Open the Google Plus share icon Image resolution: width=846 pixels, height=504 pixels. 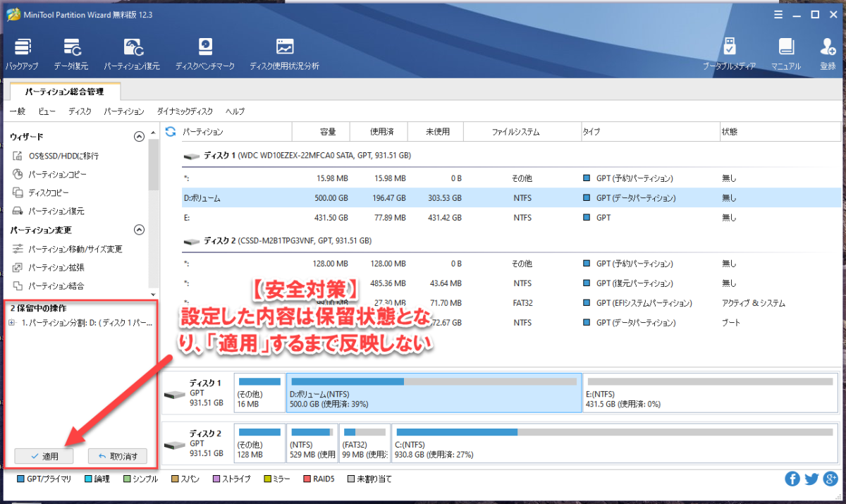pyautogui.click(x=830, y=479)
